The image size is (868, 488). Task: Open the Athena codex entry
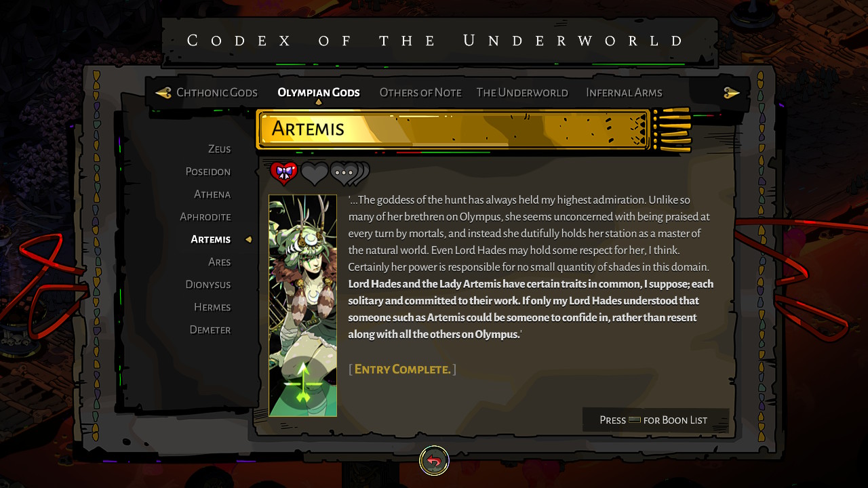point(212,195)
